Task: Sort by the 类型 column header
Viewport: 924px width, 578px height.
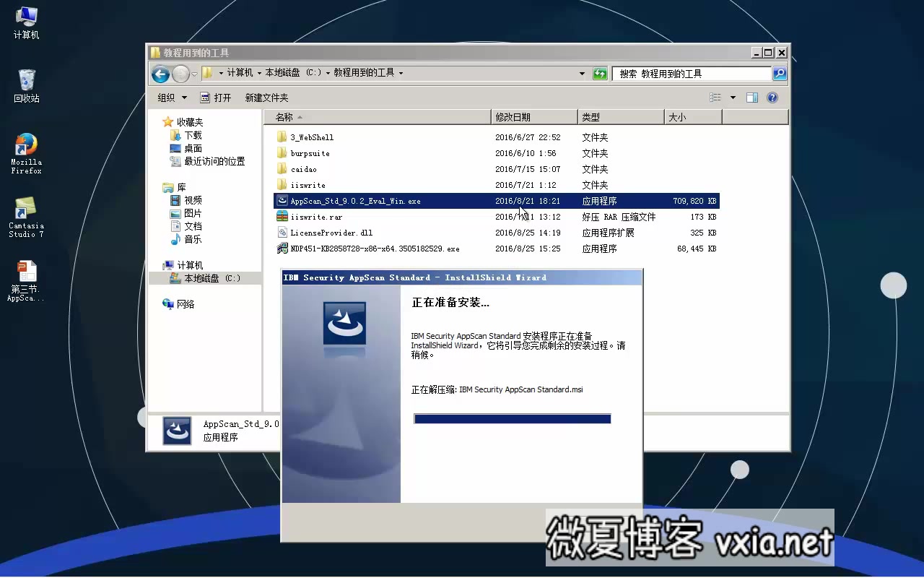Action: click(621, 117)
